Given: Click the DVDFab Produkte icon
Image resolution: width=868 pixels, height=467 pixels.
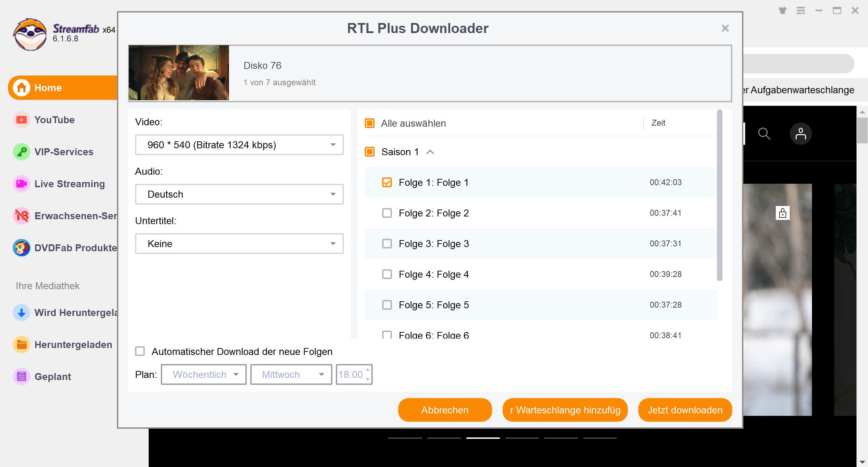Looking at the screenshot, I should (22, 248).
